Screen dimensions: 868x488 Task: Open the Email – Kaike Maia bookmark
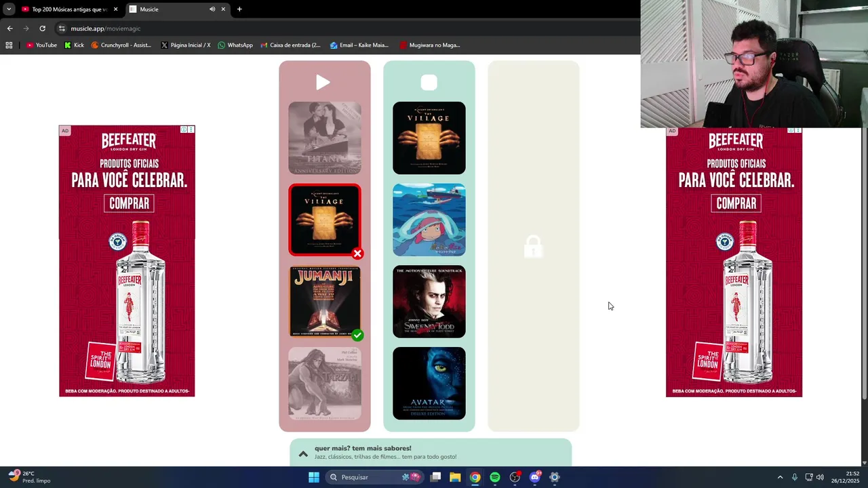pyautogui.click(x=359, y=45)
